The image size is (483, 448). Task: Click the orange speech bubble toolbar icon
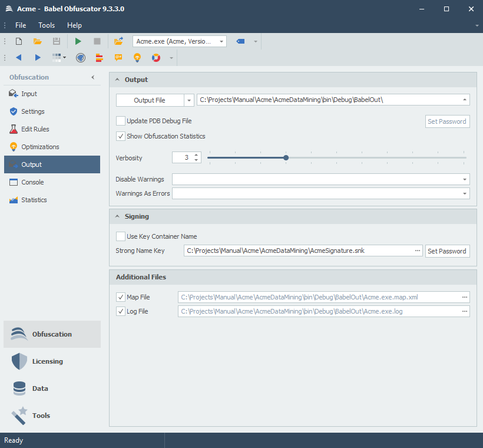pos(118,57)
